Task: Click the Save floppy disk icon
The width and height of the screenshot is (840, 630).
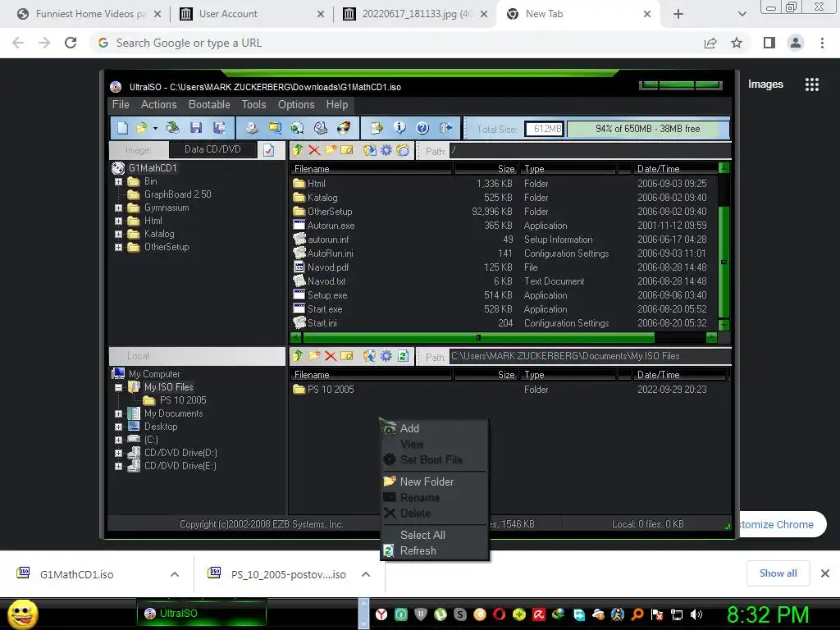Action: (196, 128)
